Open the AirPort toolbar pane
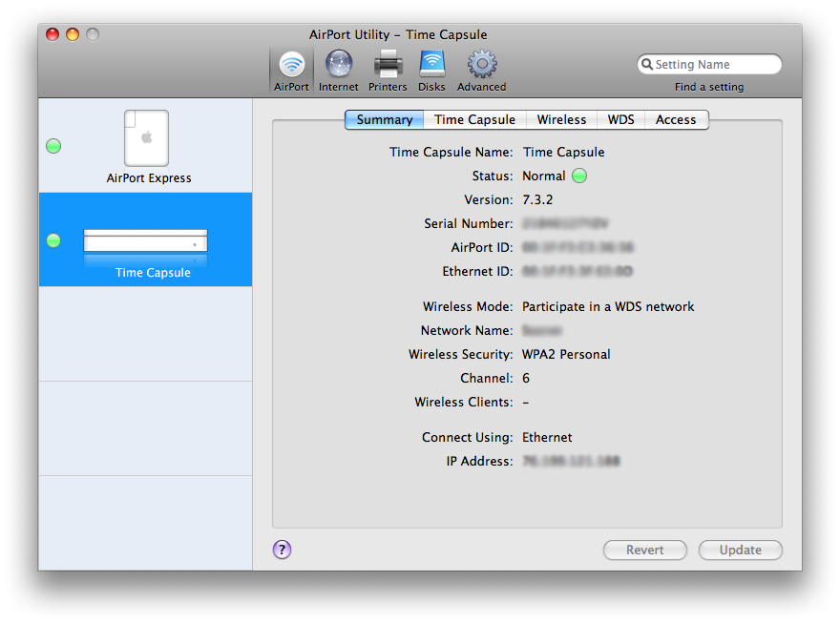This screenshot has height=623, width=840. 291,71
